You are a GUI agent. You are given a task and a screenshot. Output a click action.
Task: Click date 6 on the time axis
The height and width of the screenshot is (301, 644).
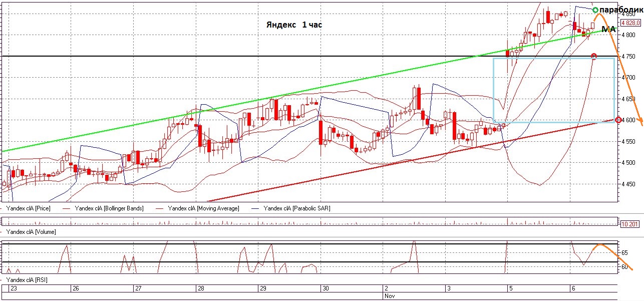point(573,288)
